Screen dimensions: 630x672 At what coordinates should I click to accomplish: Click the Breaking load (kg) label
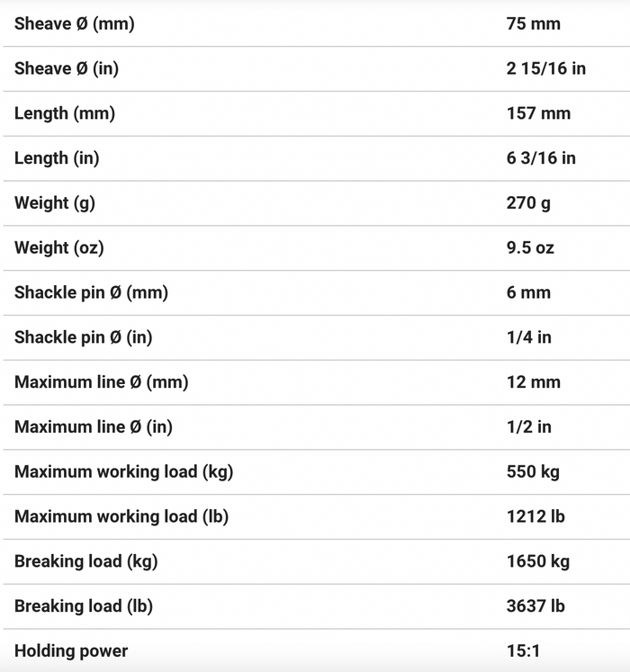point(85,561)
